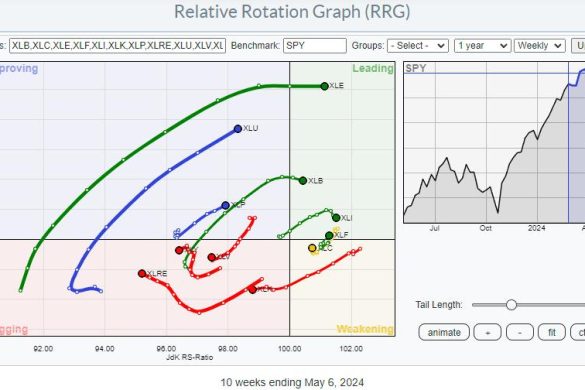The width and height of the screenshot is (585, 390).
Task: Click the SPY price chart thumbnail
Action: [494, 143]
